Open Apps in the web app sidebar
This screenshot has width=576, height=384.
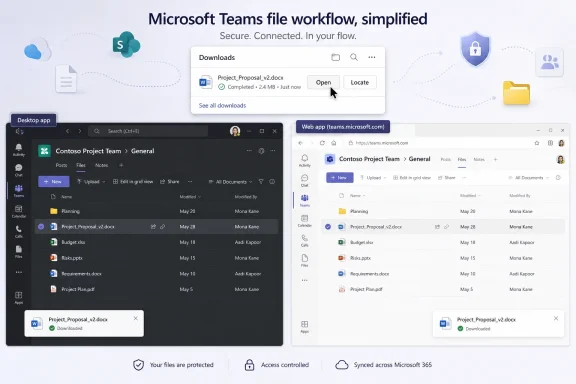(x=305, y=327)
